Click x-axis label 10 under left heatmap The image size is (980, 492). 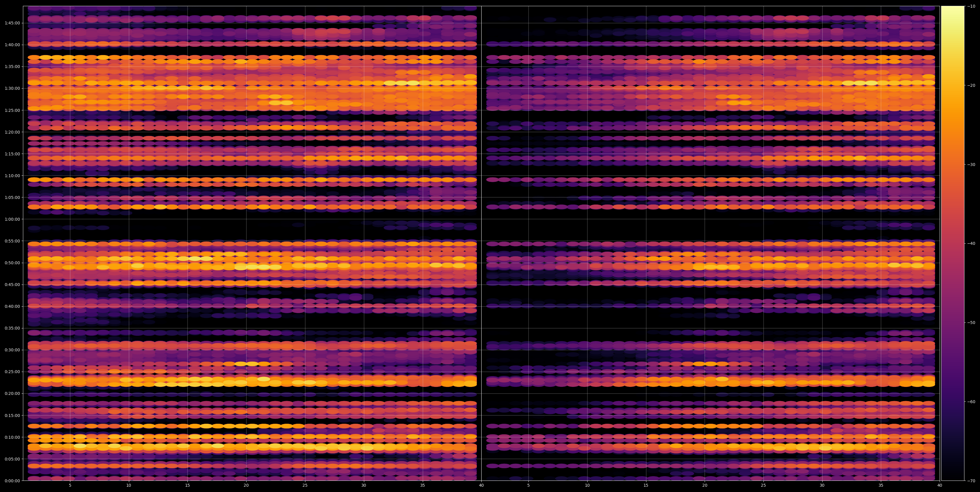click(x=129, y=486)
